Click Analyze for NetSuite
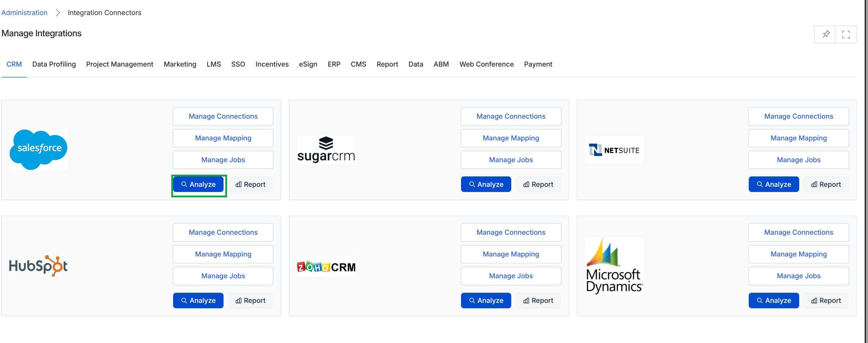Viewport: 868px width, 343px height. pyautogui.click(x=774, y=184)
